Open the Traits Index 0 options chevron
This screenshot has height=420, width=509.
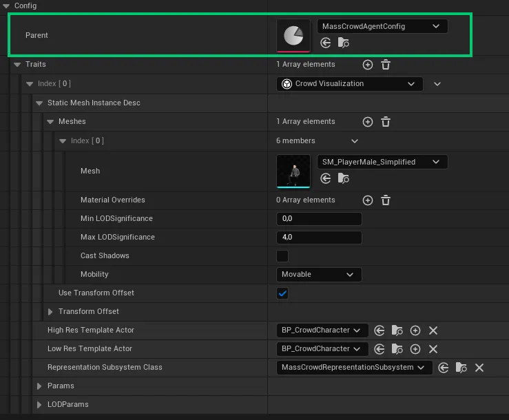coord(437,84)
